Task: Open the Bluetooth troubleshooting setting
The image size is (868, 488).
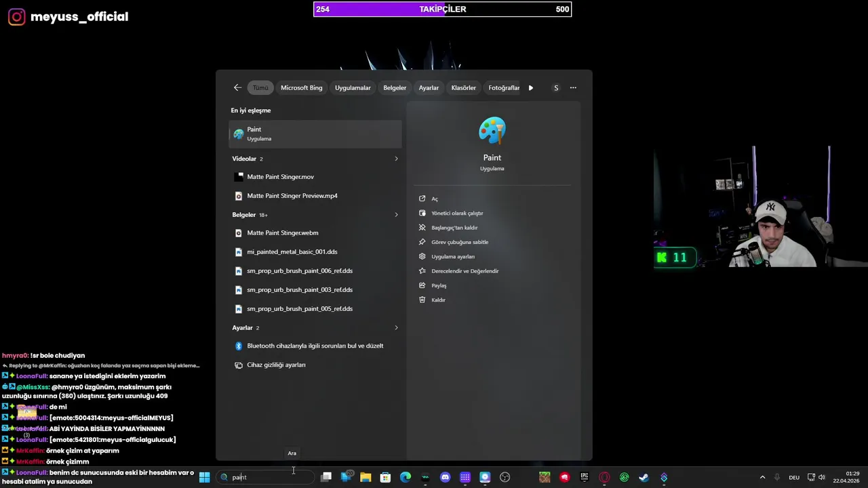Action: click(x=315, y=346)
